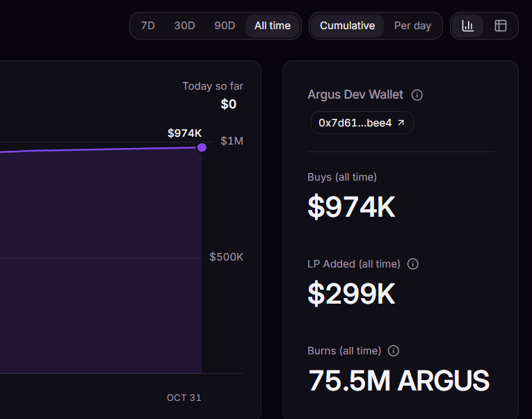
Task: Open info tooltip next to Argus Dev Wallet
Action: click(417, 95)
